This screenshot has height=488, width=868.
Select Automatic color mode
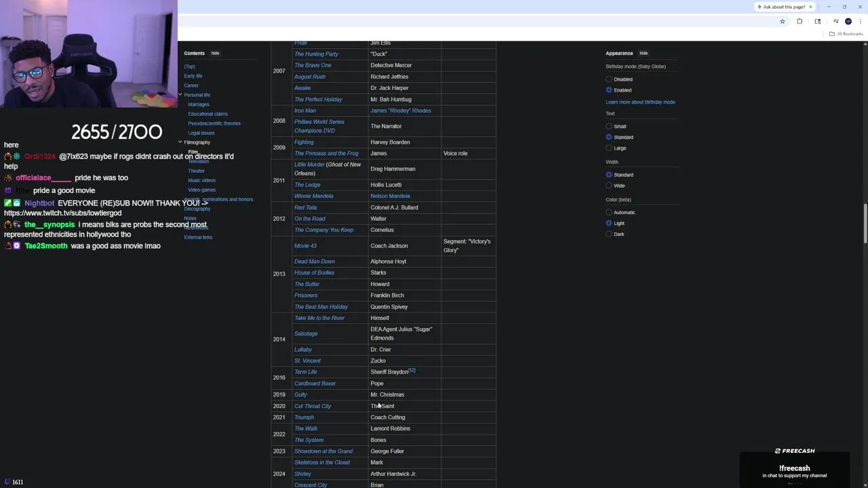[x=609, y=213]
